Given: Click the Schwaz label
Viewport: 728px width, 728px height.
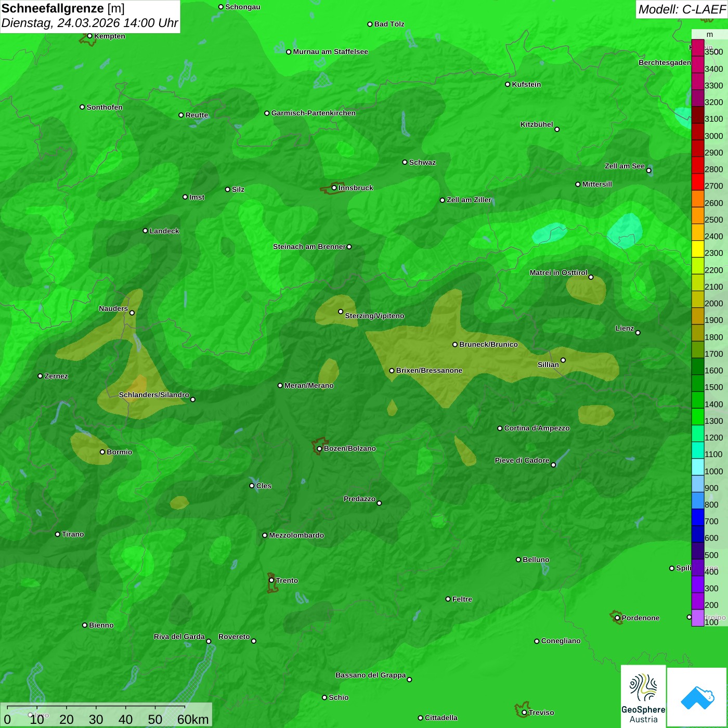Looking at the screenshot, I should click(x=423, y=162).
